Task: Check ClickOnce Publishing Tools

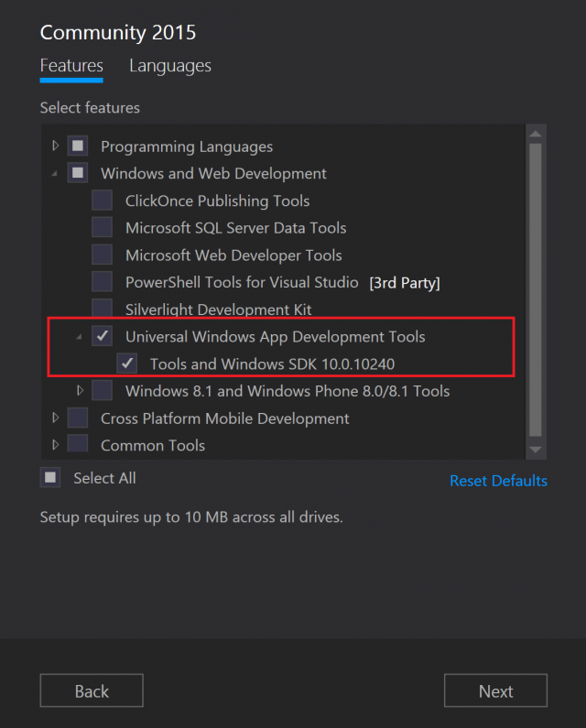Action: [102, 201]
